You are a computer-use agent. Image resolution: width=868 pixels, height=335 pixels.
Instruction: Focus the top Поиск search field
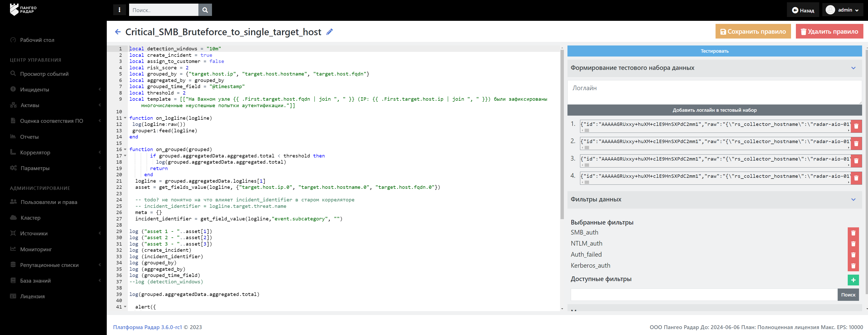tap(163, 10)
